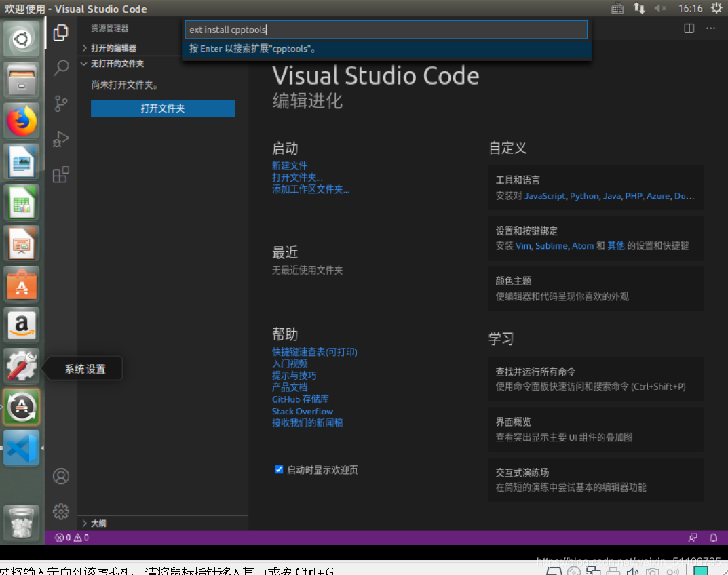
Task: Click the command input with ext install cpptools
Action: click(x=386, y=29)
